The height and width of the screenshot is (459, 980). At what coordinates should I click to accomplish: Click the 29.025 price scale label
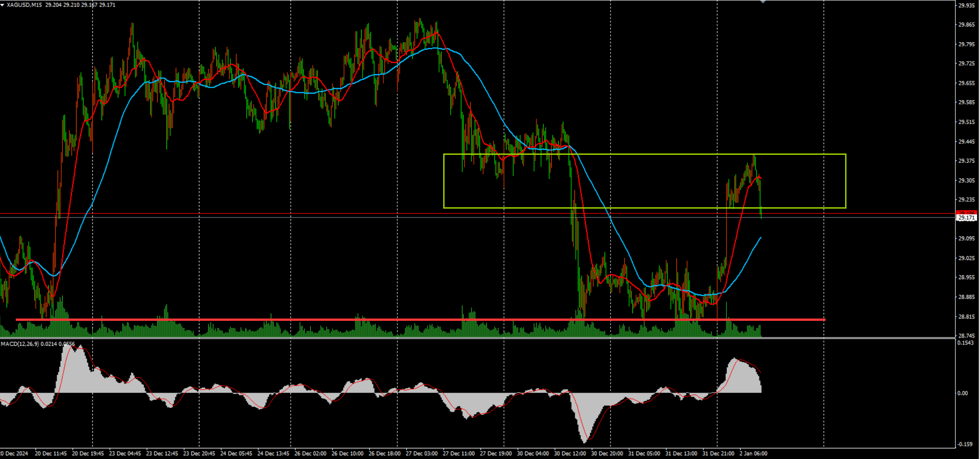pyautogui.click(x=967, y=258)
